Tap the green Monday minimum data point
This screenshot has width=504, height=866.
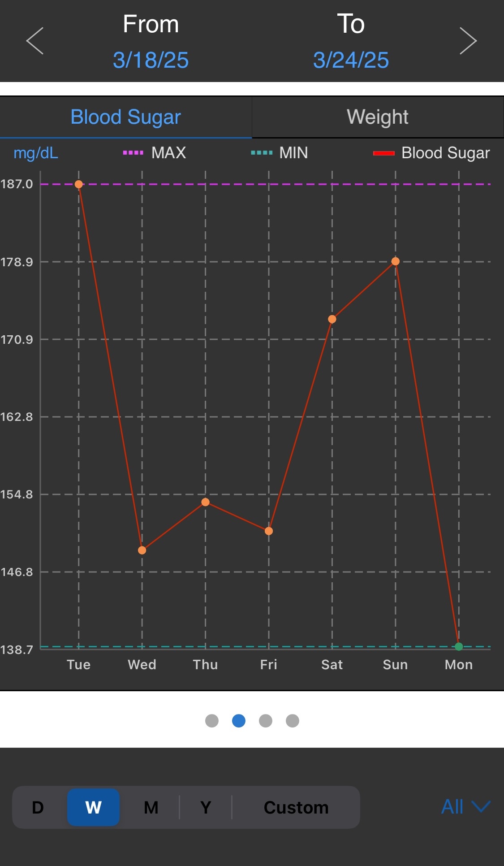459,646
